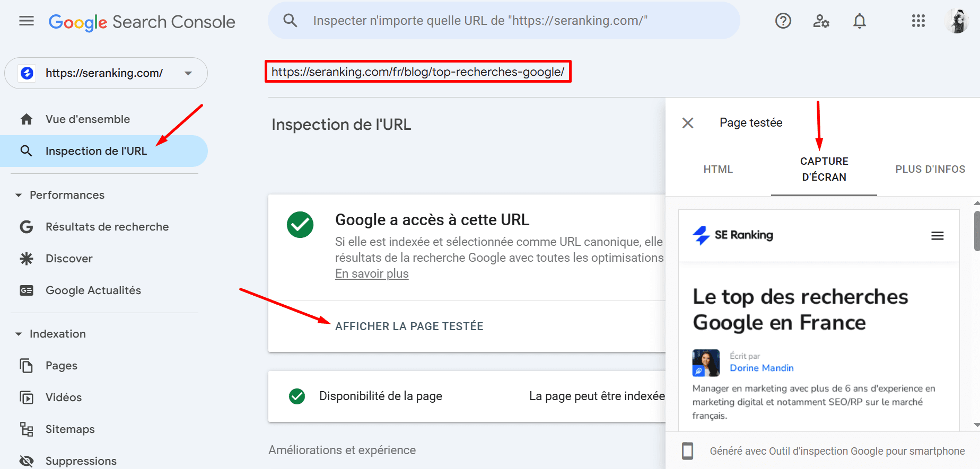Click the inspected URL breadcrumb text

(x=418, y=72)
